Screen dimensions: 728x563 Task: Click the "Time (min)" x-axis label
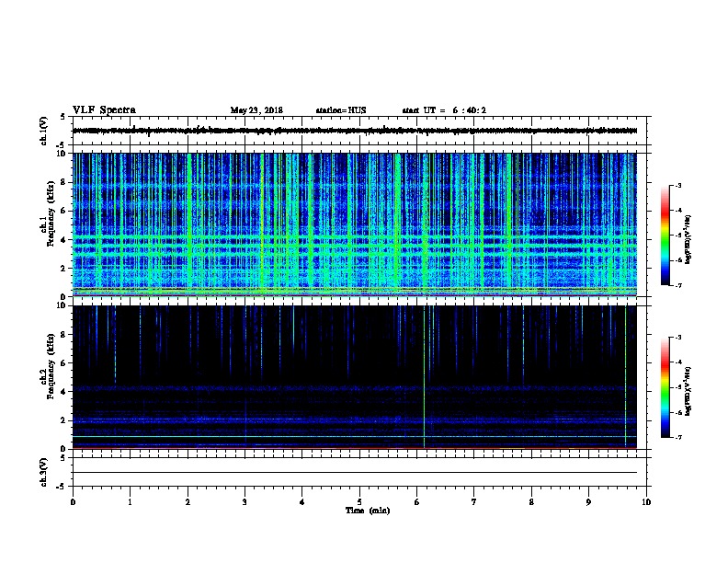(x=368, y=511)
